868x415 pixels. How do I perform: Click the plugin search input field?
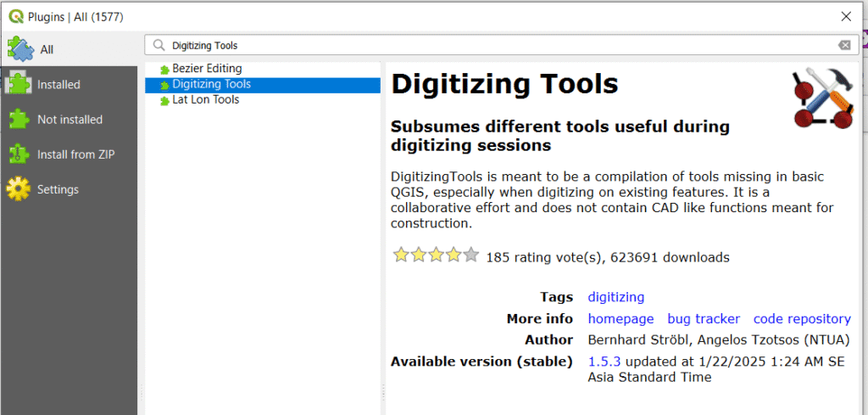click(502, 46)
